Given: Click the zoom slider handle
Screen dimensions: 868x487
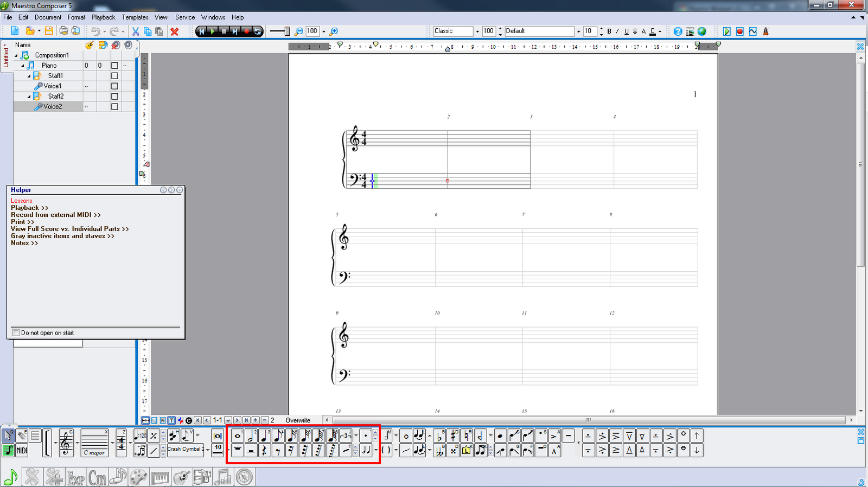Looking at the screenshot, I should point(288,31).
